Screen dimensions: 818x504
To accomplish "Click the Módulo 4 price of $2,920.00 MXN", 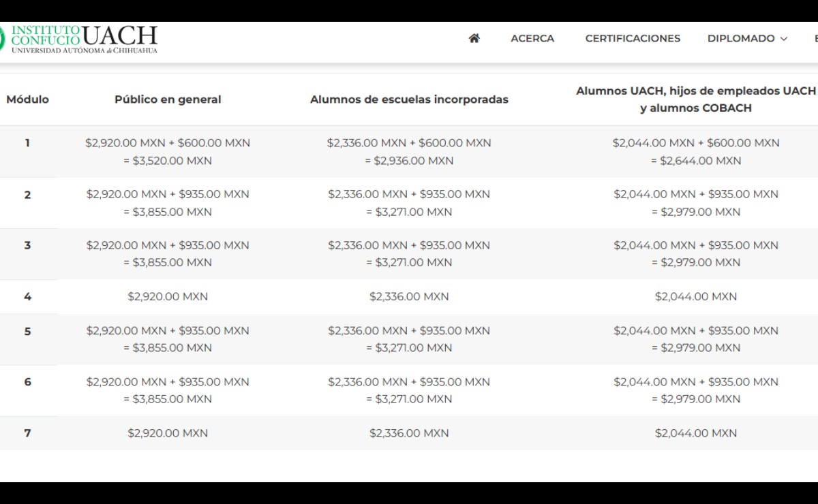I will [168, 296].
